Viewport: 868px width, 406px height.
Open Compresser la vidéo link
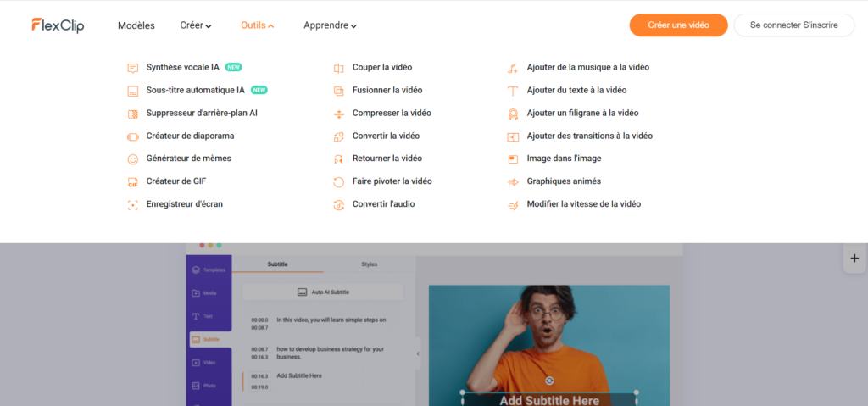point(392,113)
